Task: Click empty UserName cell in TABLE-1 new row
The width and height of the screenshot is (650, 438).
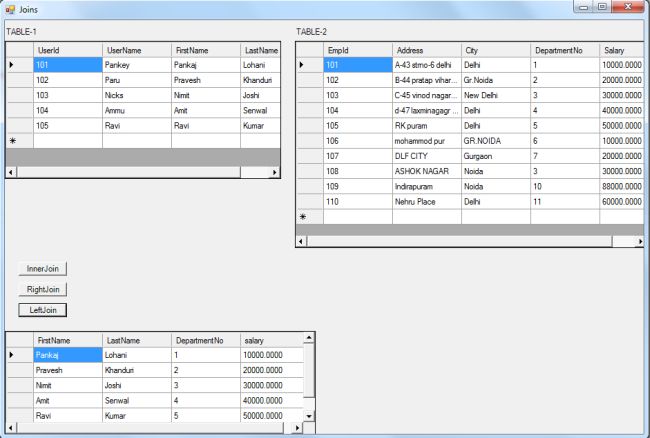Action: tap(137, 141)
